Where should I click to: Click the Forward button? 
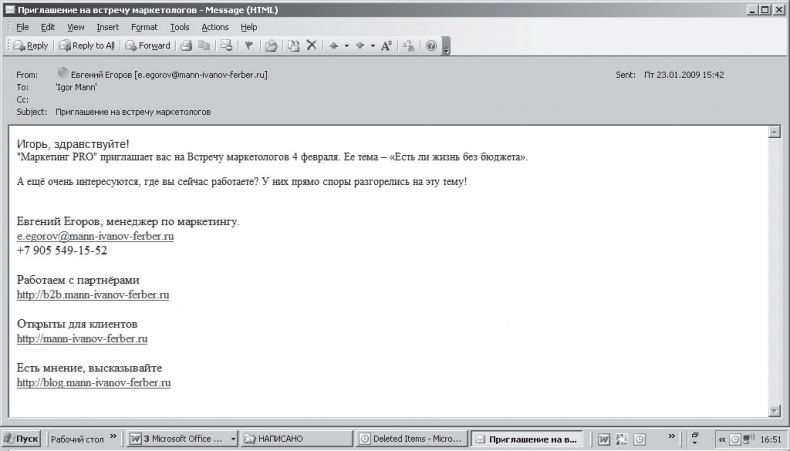point(148,46)
